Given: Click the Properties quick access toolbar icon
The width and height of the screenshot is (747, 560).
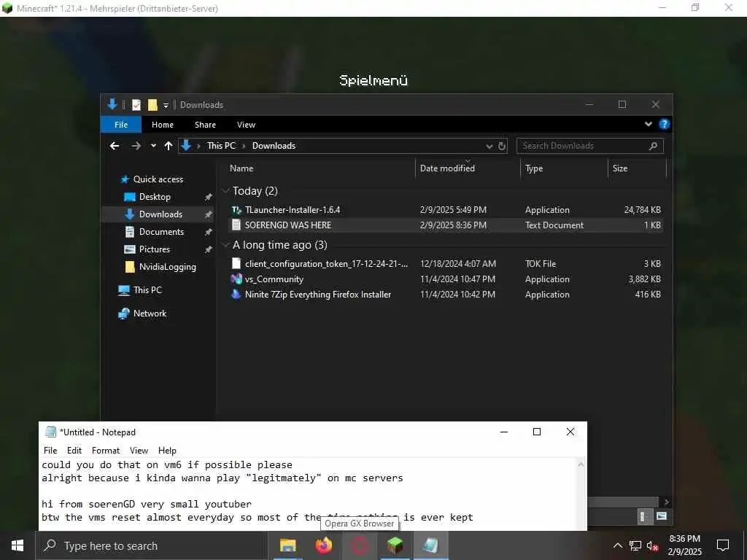Looking at the screenshot, I should click(x=136, y=105).
